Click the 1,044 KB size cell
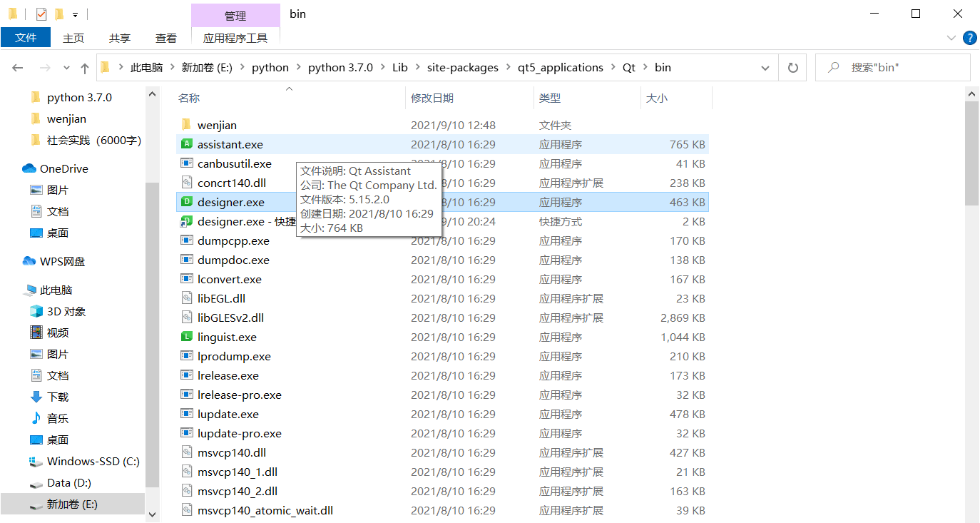 (x=683, y=337)
